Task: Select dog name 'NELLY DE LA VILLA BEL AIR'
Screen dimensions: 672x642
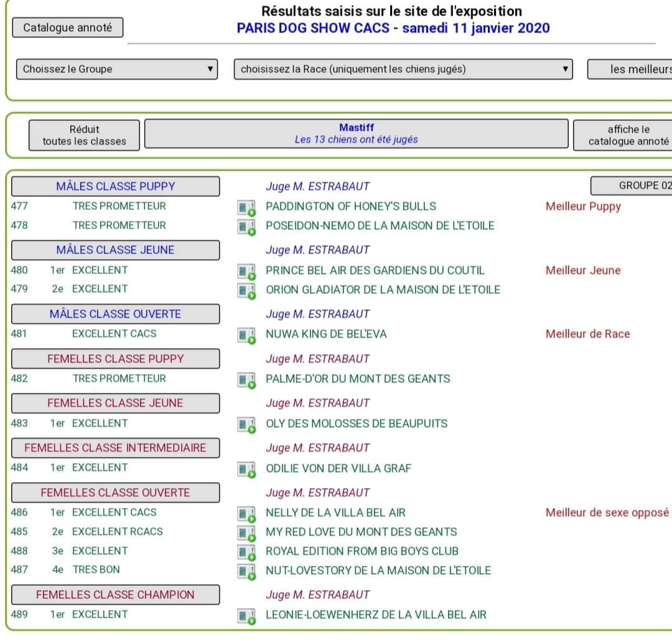Action: [335, 512]
